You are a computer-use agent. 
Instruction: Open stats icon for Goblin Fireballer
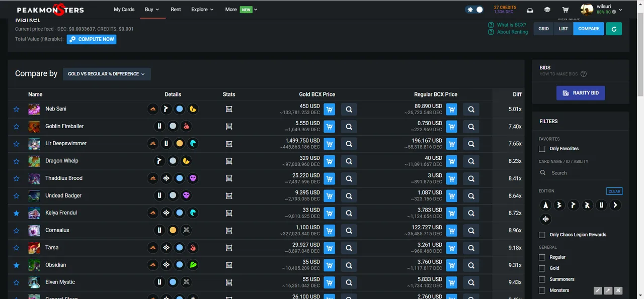[x=229, y=127]
